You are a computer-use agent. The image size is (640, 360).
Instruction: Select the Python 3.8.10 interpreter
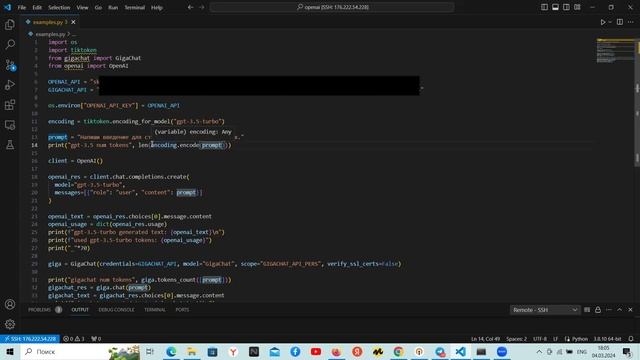click(x=607, y=339)
